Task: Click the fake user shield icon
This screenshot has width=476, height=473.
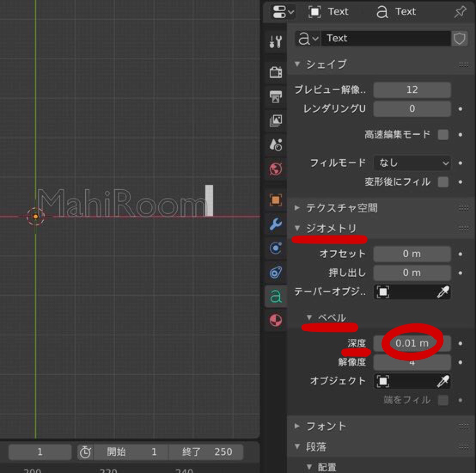Action: 459,38
